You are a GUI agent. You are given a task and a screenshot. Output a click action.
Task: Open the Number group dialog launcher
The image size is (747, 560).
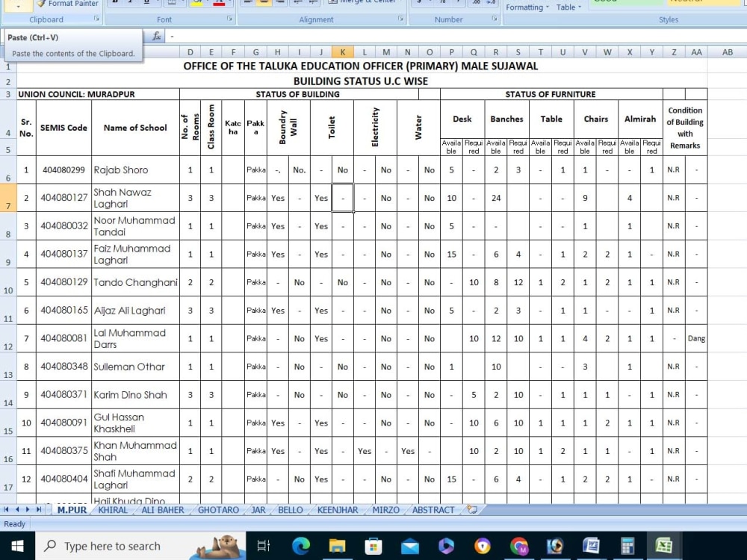[495, 19]
